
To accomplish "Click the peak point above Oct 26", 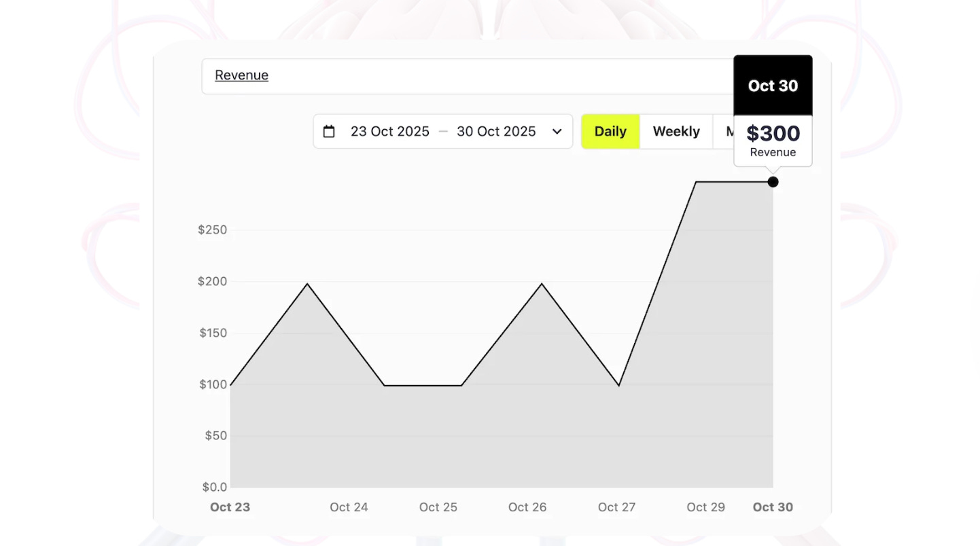I will (x=542, y=283).
